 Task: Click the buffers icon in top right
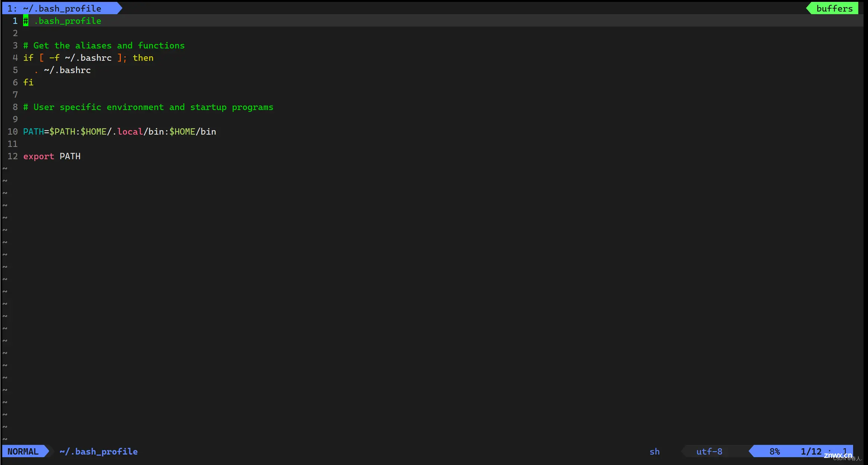pos(834,8)
